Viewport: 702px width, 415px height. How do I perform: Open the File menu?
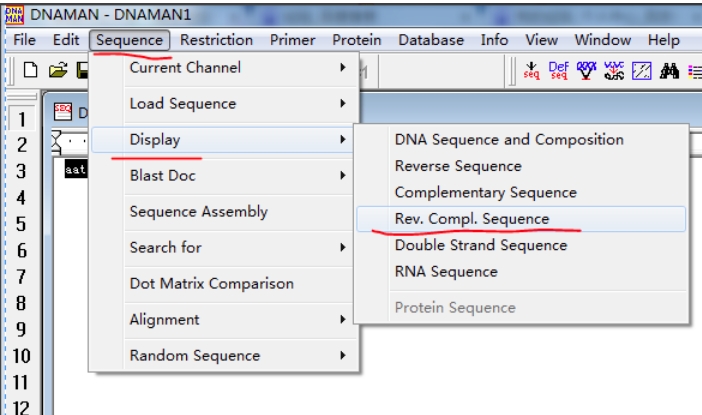point(24,40)
